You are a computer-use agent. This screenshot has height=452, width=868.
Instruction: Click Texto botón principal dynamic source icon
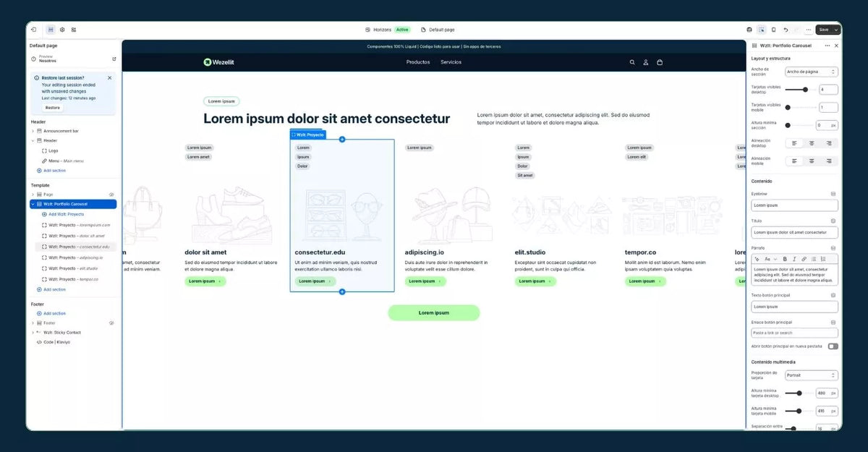click(x=833, y=295)
